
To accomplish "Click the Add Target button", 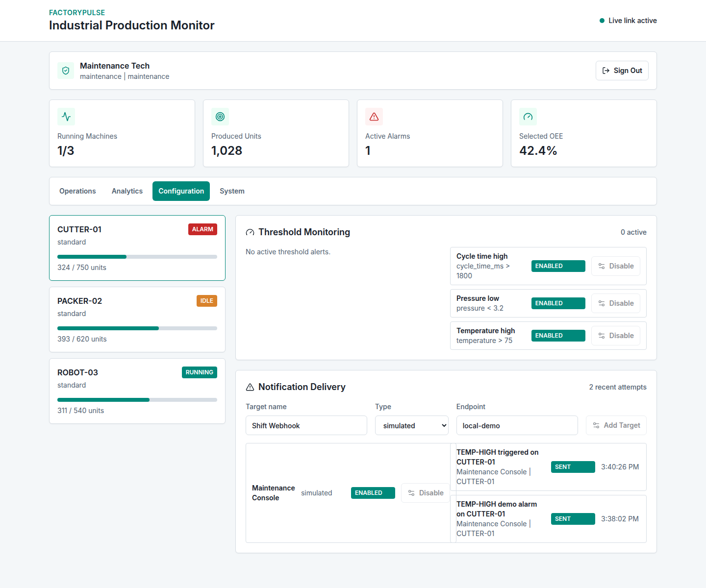I will (616, 425).
